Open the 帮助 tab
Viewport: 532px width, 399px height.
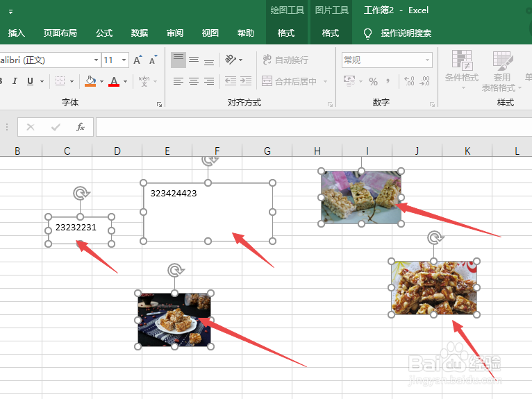pos(246,33)
